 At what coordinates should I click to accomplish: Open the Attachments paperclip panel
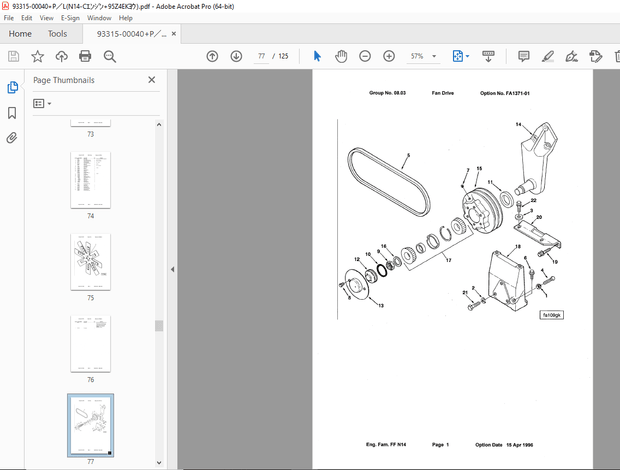pyautogui.click(x=12, y=138)
